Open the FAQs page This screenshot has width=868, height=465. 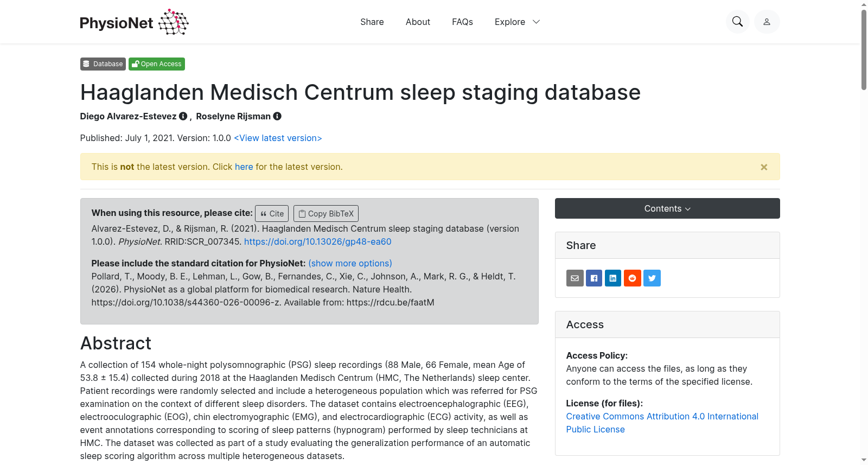click(462, 22)
